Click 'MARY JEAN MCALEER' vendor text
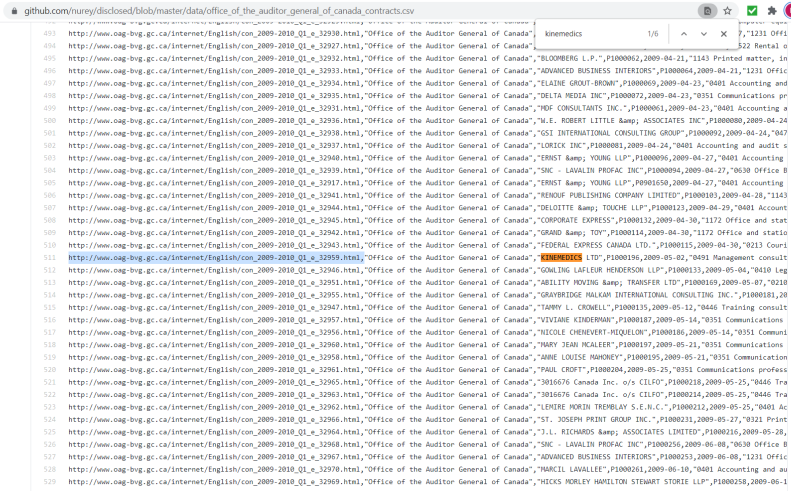The image size is (791, 491). pyautogui.click(x=576, y=345)
